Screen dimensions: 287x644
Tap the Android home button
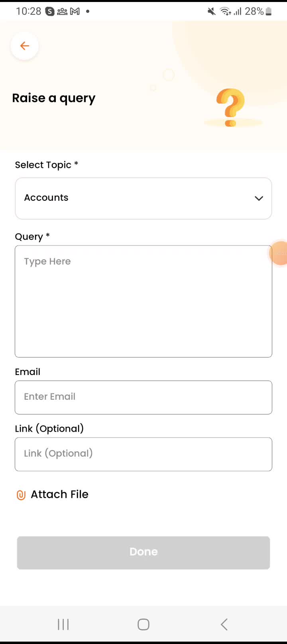pos(143,624)
